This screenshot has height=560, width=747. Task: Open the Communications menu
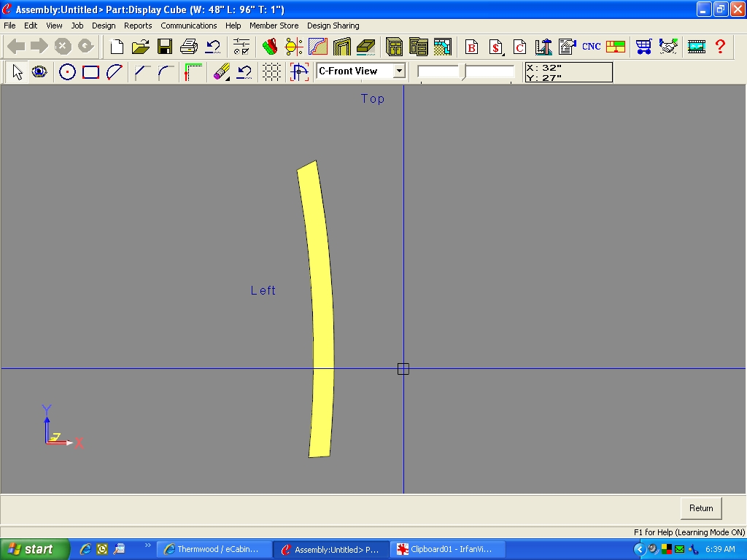tap(189, 26)
